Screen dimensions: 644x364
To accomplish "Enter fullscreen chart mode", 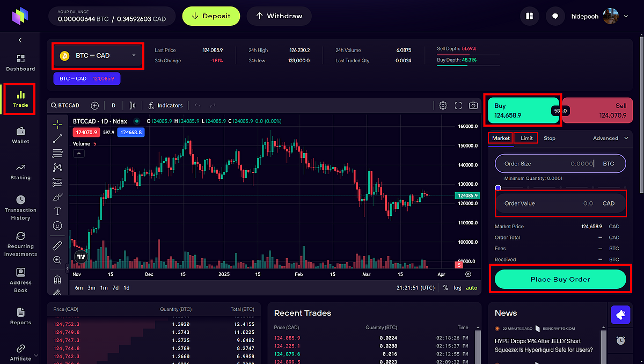I will pyautogui.click(x=458, y=106).
